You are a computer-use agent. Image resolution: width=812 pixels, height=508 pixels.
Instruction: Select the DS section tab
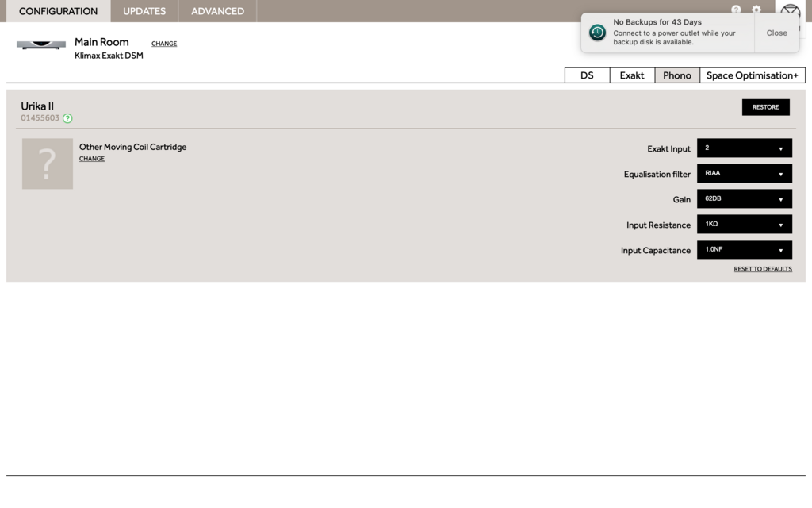click(587, 75)
